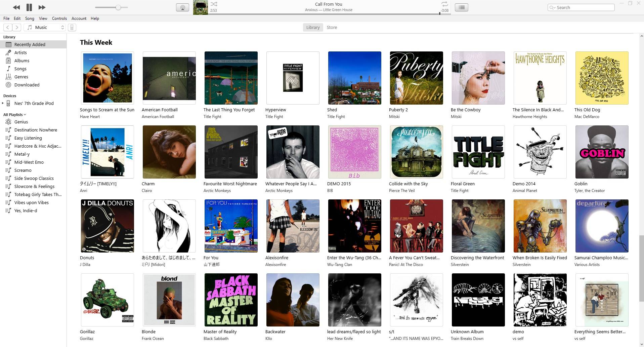Click the Easy Listening playlist icon
Viewport: 644px width, 347px height.
(x=8, y=138)
